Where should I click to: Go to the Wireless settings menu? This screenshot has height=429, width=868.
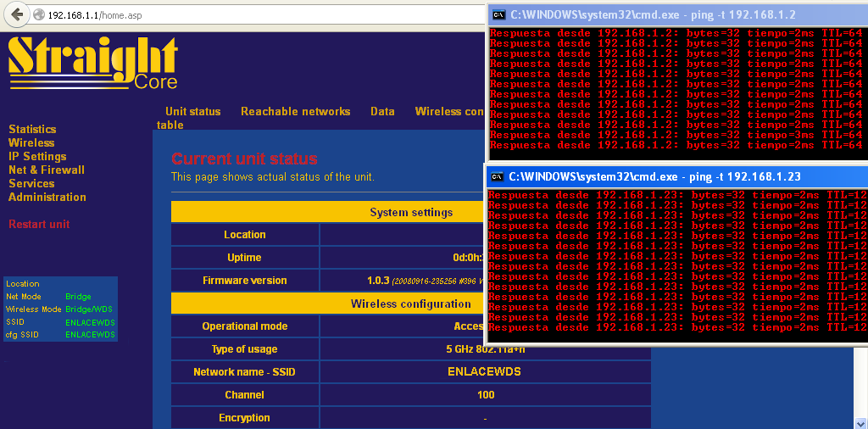pos(31,142)
